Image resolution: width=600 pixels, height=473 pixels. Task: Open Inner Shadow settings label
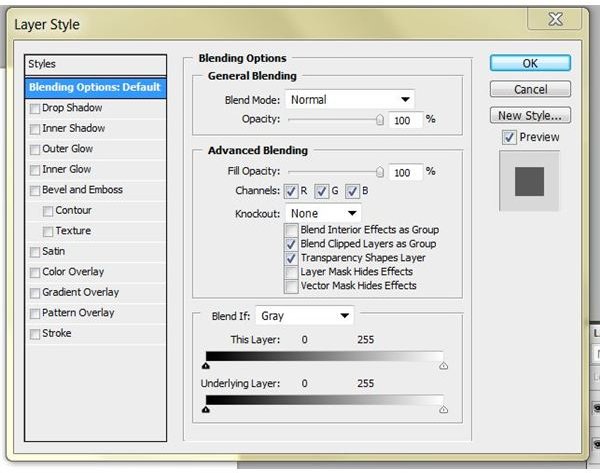[x=73, y=128]
